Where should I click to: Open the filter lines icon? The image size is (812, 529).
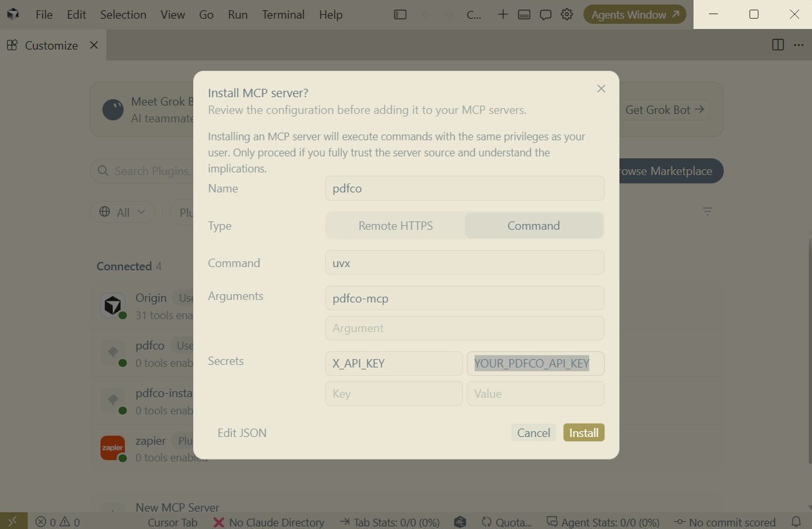pos(708,212)
